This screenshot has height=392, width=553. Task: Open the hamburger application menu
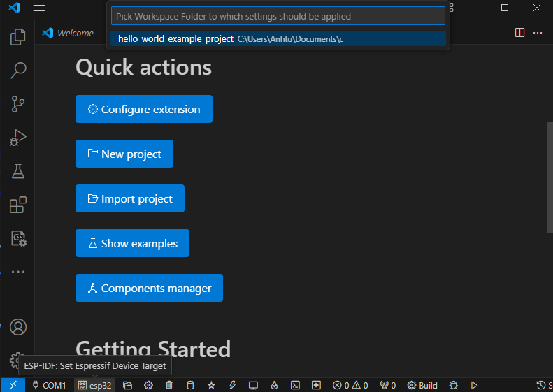pos(39,8)
